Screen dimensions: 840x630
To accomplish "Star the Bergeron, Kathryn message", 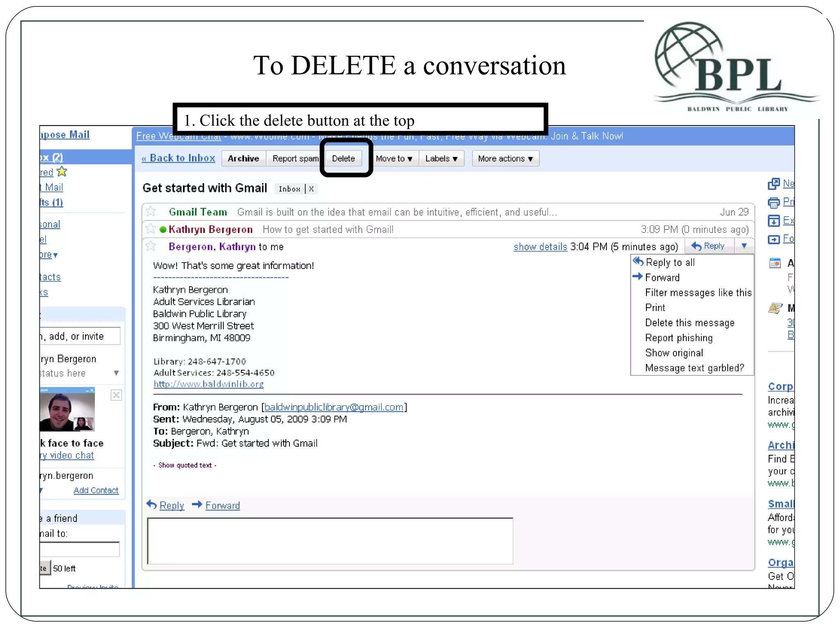I will (151, 246).
